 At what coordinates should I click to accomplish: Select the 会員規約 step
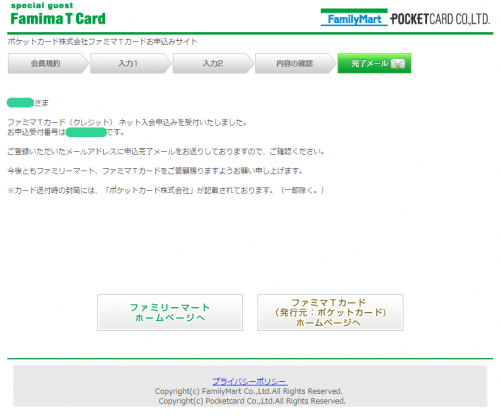pos(46,63)
